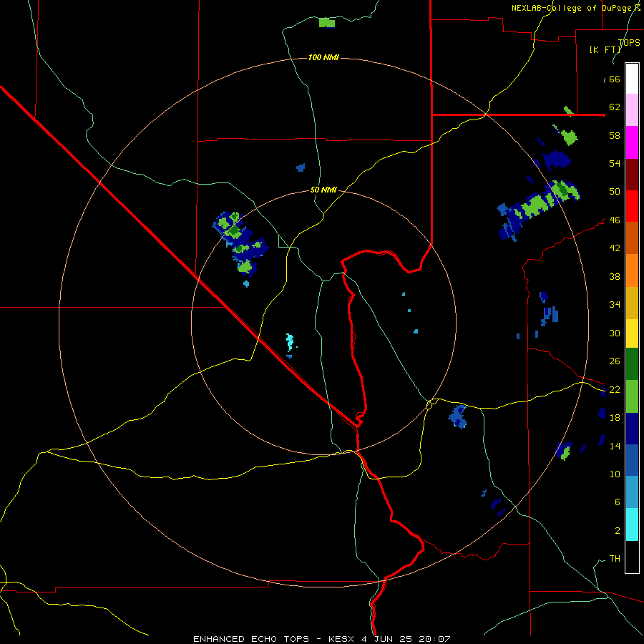This screenshot has width=644, height=644.
Task: Click the medium blue legend swatch
Action: pyautogui.click(x=632, y=460)
